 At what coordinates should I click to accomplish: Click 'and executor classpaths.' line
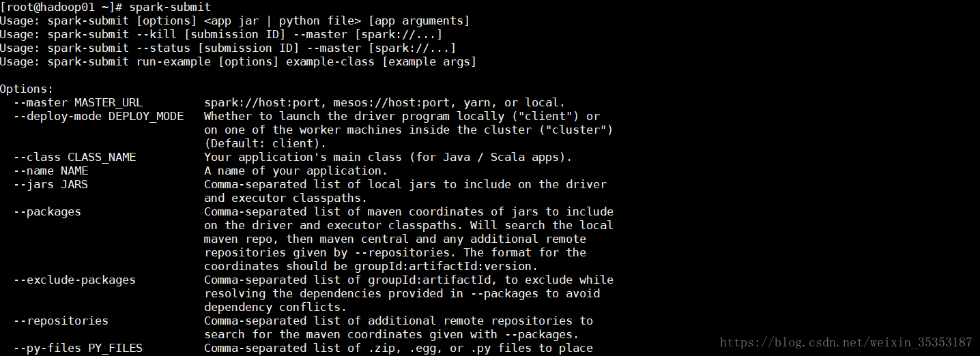(286, 198)
